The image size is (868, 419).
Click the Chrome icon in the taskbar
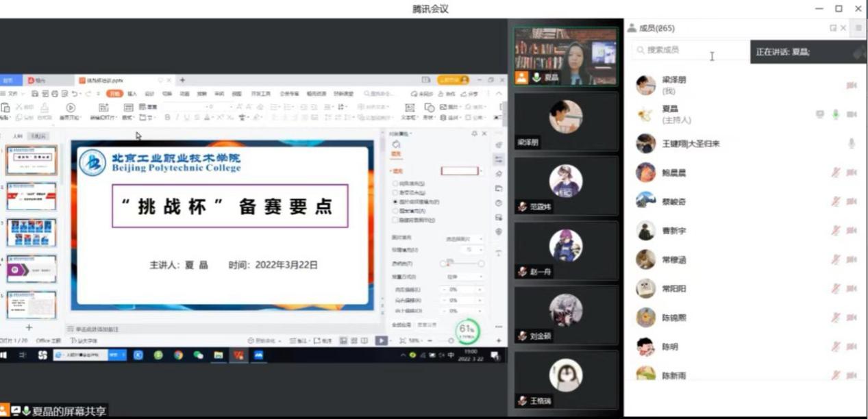point(178,355)
